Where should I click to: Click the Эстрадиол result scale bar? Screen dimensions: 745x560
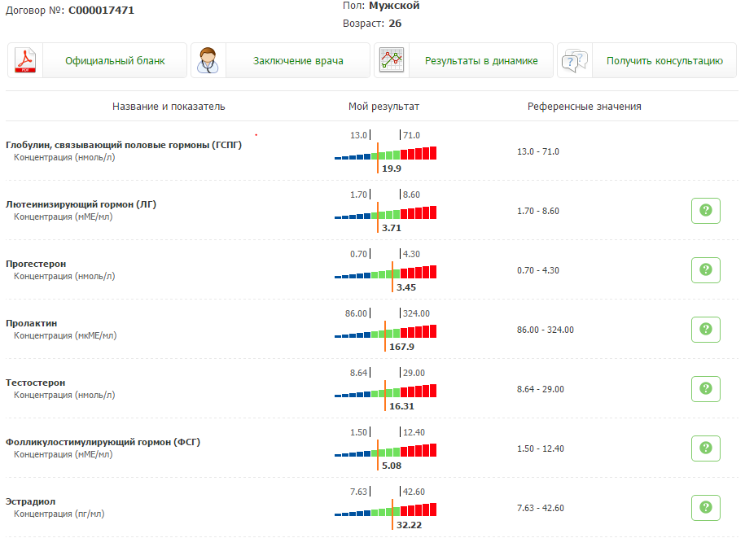pos(385,510)
